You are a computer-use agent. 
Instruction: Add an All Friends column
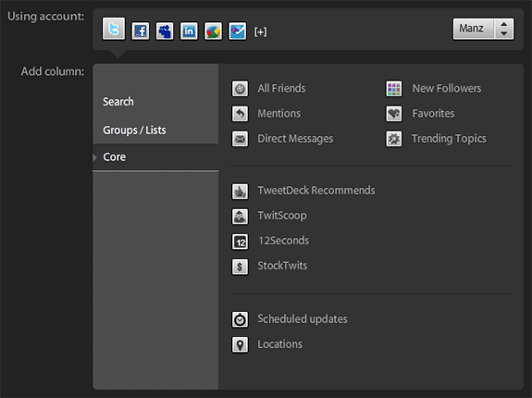[x=281, y=89]
